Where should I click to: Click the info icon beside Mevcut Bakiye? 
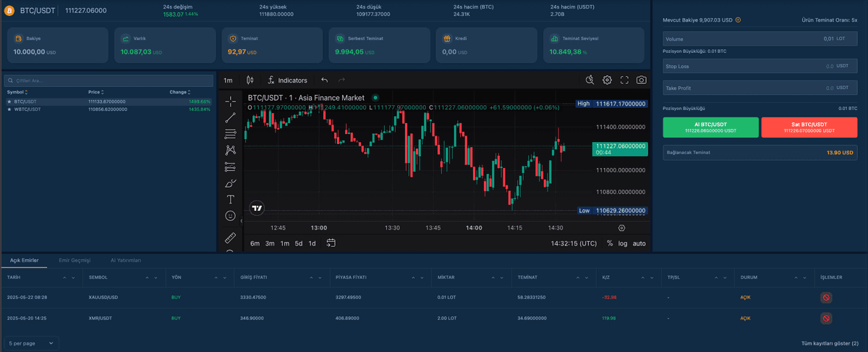pyautogui.click(x=738, y=20)
